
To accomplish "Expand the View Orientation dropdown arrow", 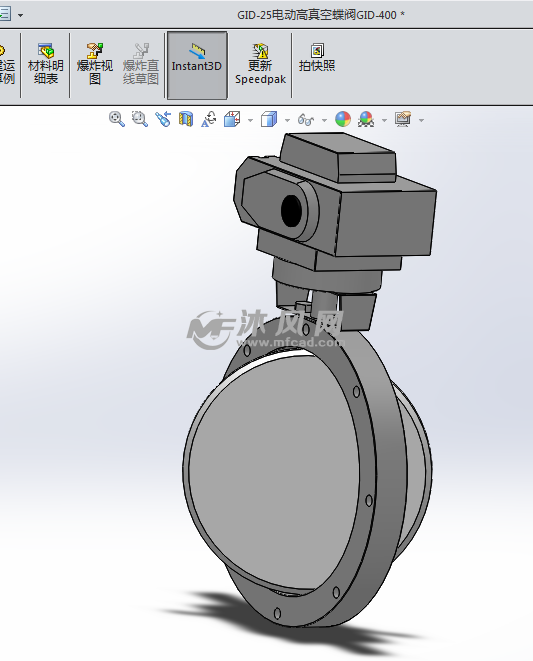I will point(250,121).
